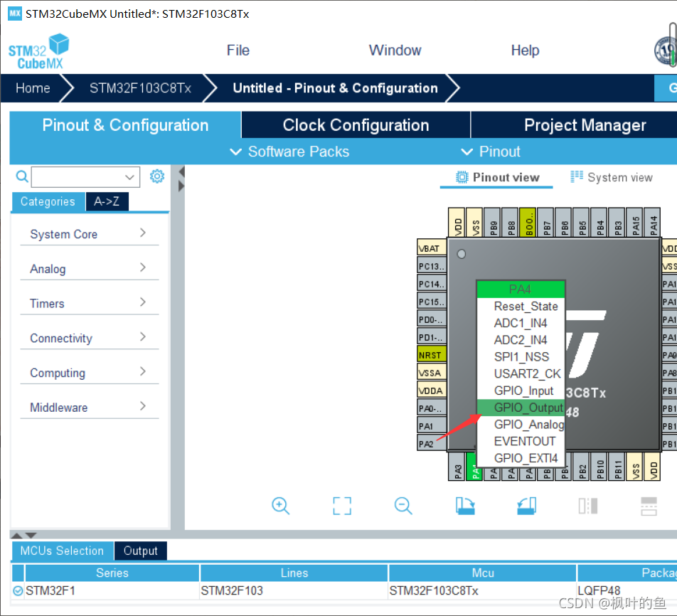Screen dimensions: 677x616
Task: Choose ADC1_IN4 in PA4 menu
Action: pyautogui.click(x=521, y=323)
